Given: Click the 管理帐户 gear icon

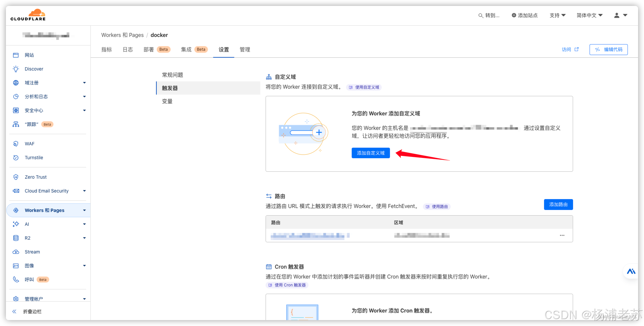Looking at the screenshot, I should point(16,299).
